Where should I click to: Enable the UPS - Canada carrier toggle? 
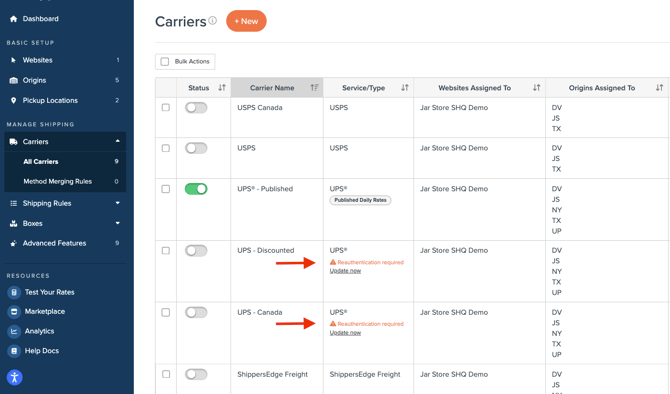click(196, 312)
